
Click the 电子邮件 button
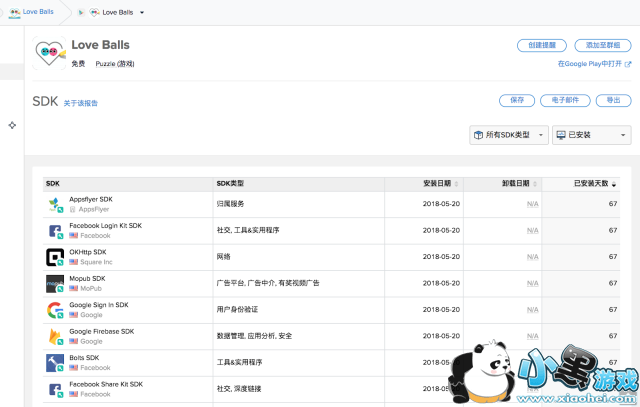[x=565, y=100]
